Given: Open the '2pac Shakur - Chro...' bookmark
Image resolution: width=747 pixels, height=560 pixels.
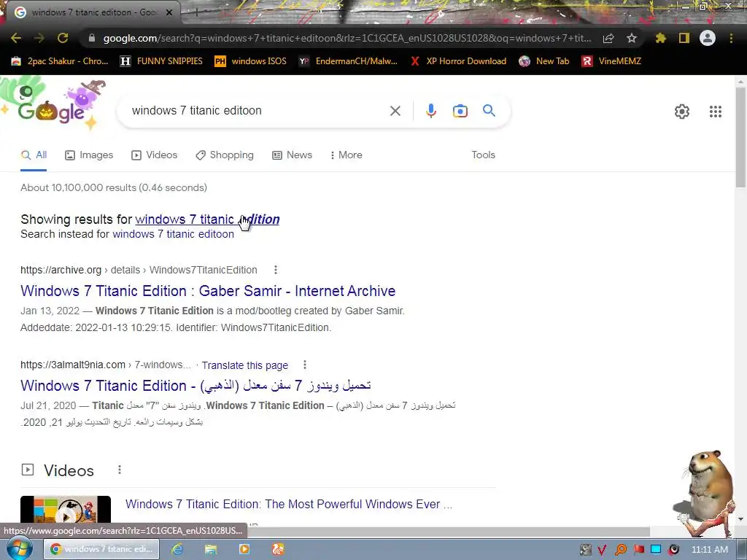Looking at the screenshot, I should click(x=60, y=61).
